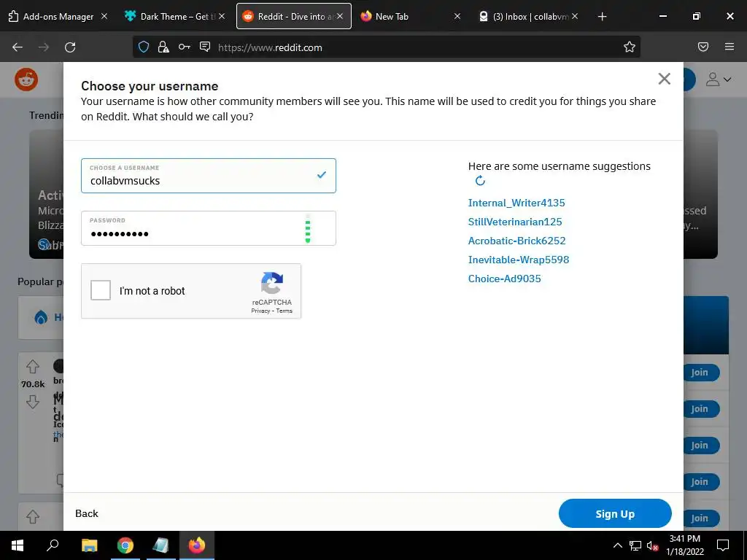Pick suggestion Choice-Ad9035

505,279
